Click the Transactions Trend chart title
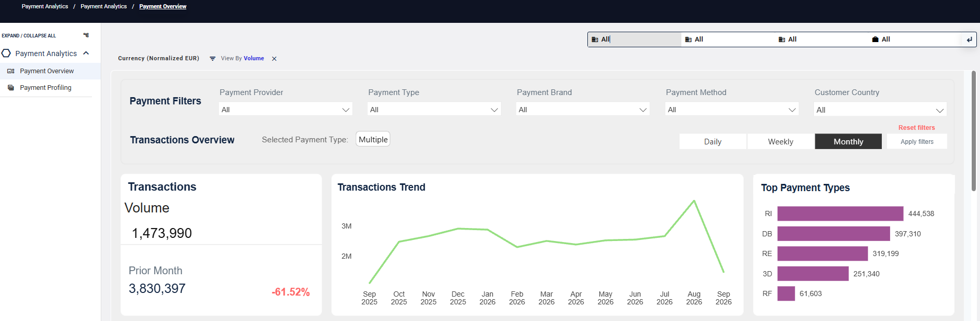This screenshot has height=321, width=980. point(381,187)
